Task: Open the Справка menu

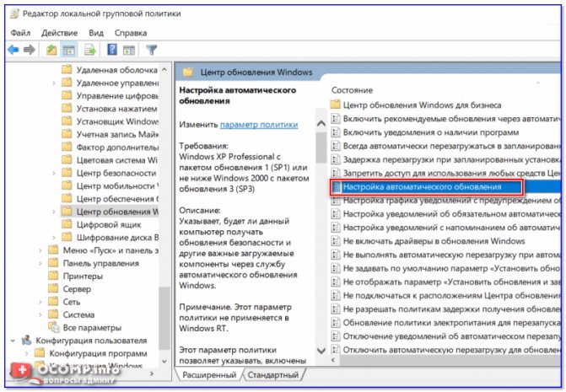Action: [131, 33]
